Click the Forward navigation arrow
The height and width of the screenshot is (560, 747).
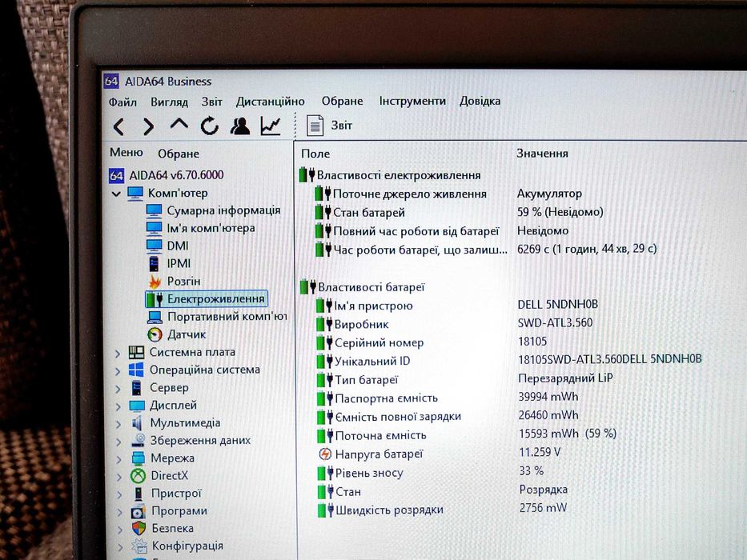[x=149, y=126]
